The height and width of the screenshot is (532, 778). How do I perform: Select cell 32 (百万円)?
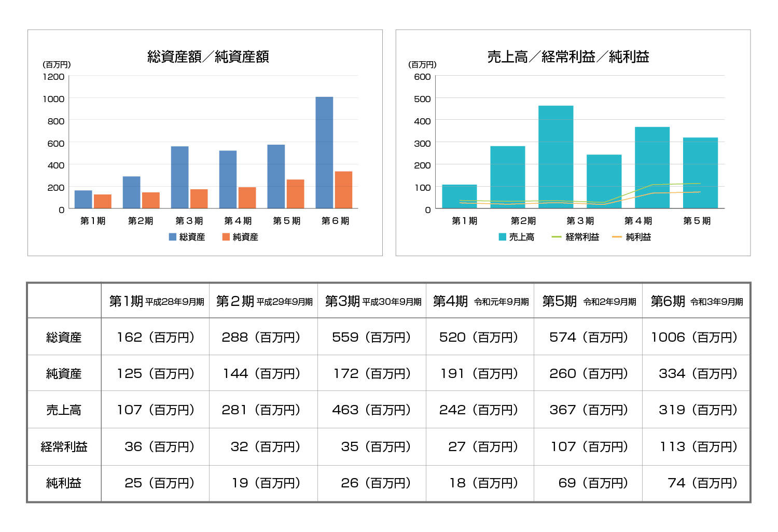[264, 446]
